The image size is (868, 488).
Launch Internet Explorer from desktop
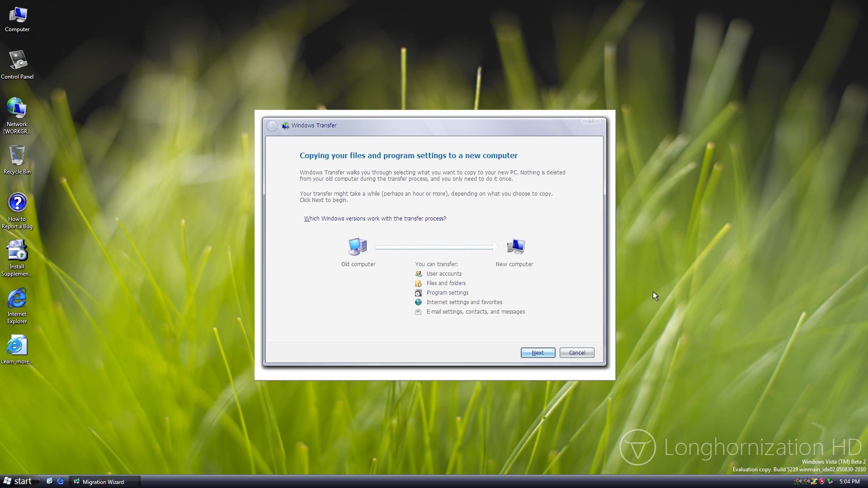[x=17, y=299]
